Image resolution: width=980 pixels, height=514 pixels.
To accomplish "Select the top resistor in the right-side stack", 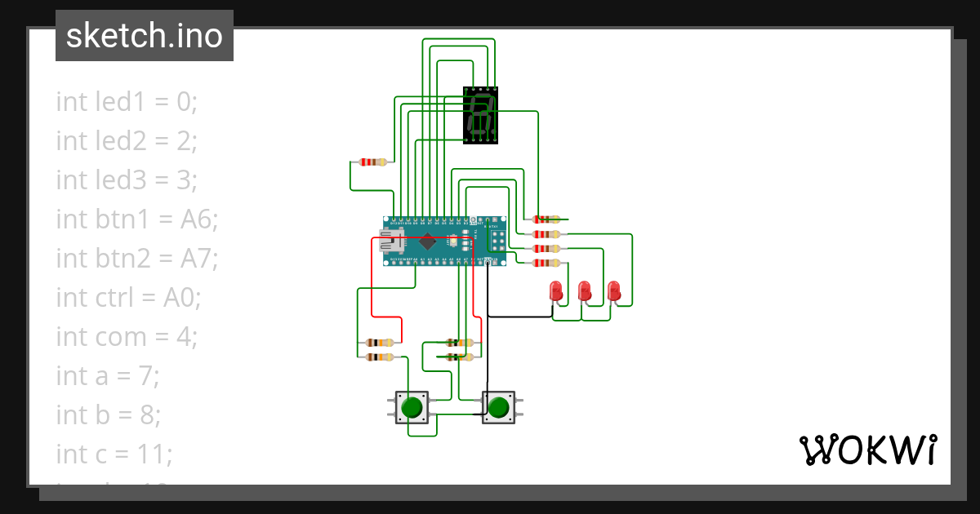I will [x=546, y=219].
